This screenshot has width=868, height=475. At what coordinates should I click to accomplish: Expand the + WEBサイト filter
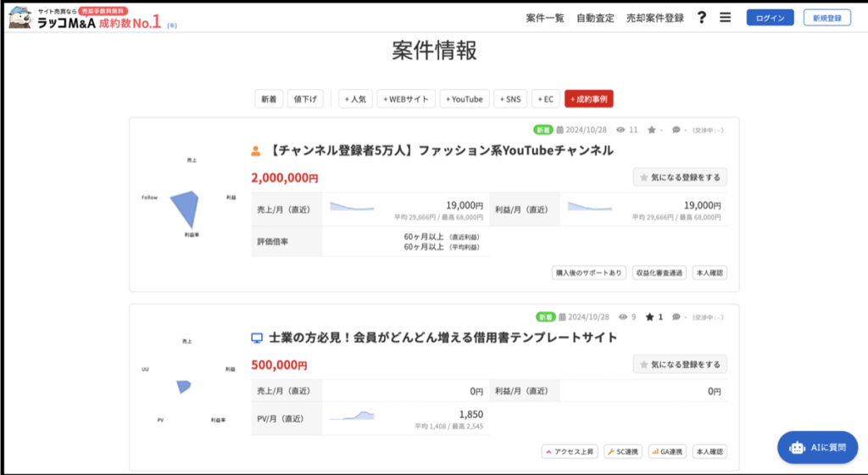tap(406, 99)
